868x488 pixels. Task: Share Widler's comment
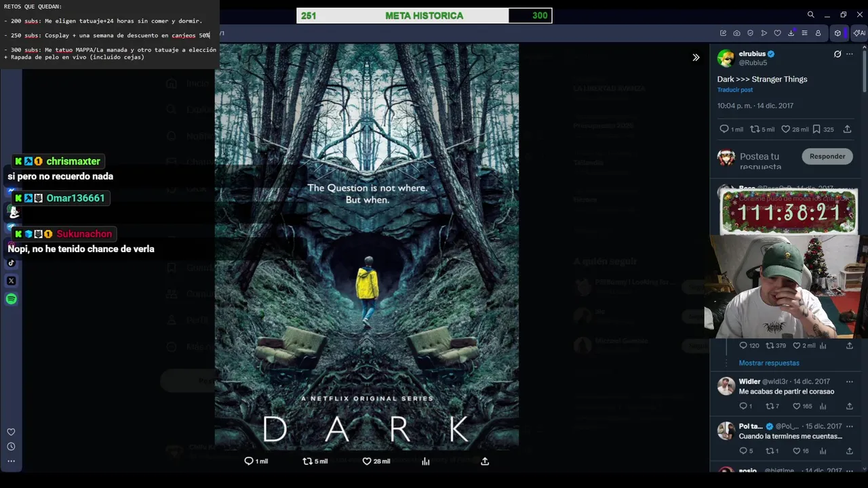(849, 406)
